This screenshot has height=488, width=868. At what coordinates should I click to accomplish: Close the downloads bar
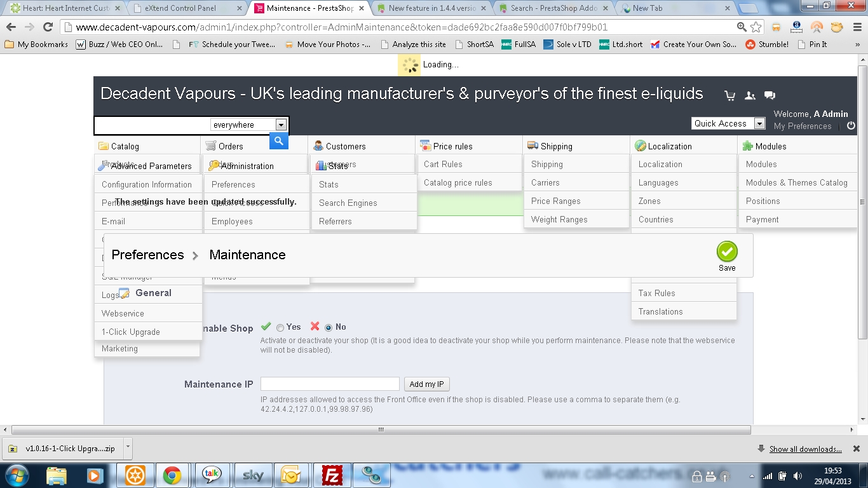point(858,449)
